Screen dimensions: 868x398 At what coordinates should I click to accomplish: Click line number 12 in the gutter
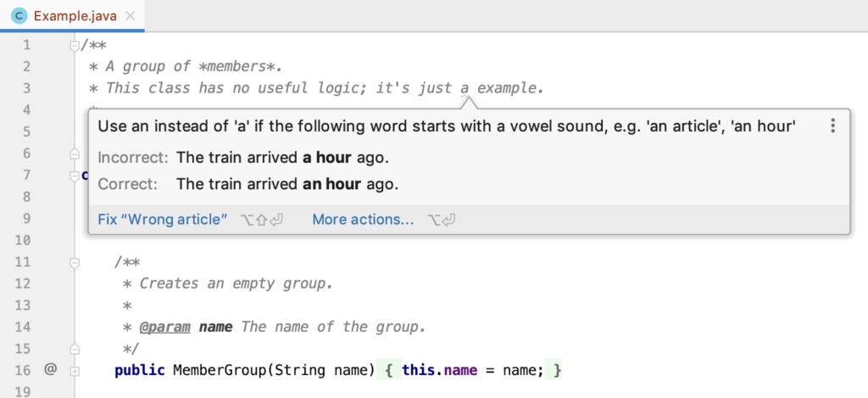23,283
